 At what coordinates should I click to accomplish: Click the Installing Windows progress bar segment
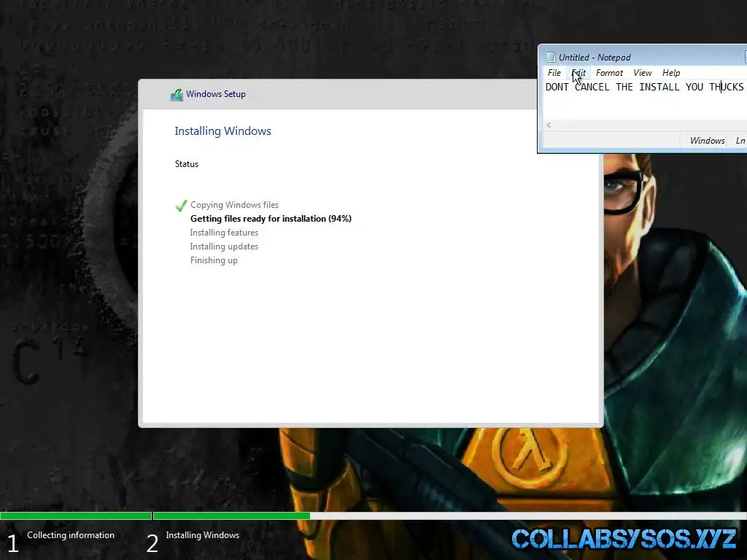coord(449,516)
